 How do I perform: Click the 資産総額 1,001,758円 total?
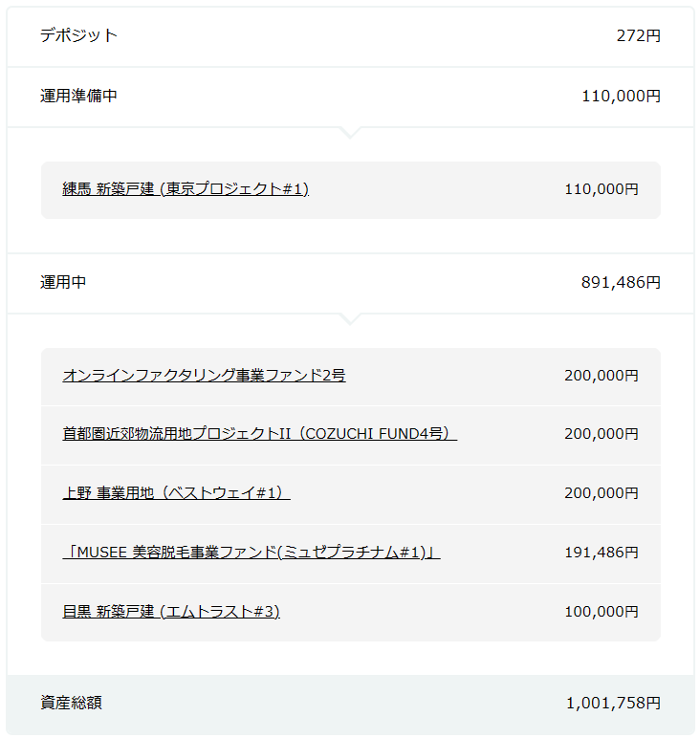point(613,704)
